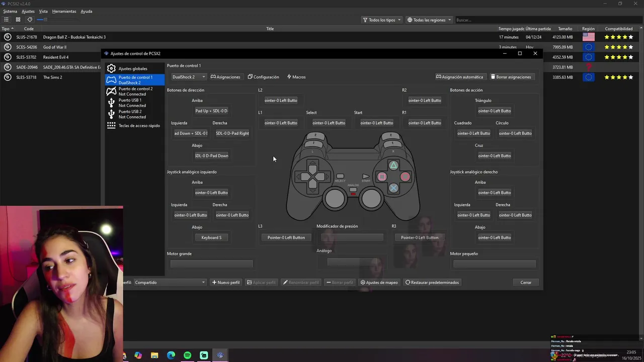Click the Modificador de presión binding field

tap(352, 237)
